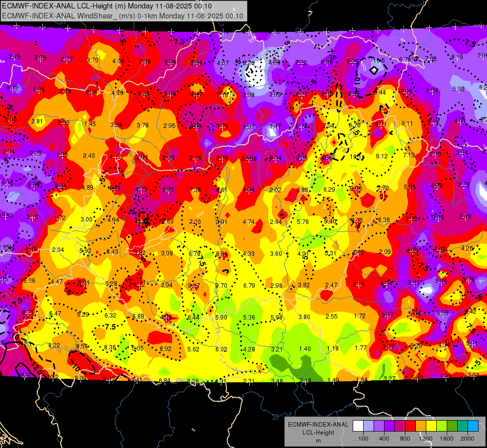The image size is (487, 448).
Task: Click grid value 9.80
Action: pos(354,93)
